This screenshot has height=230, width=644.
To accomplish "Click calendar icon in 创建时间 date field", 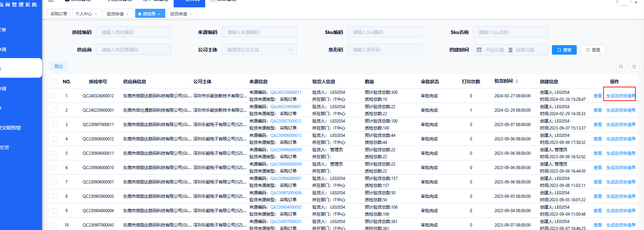I will (479, 50).
